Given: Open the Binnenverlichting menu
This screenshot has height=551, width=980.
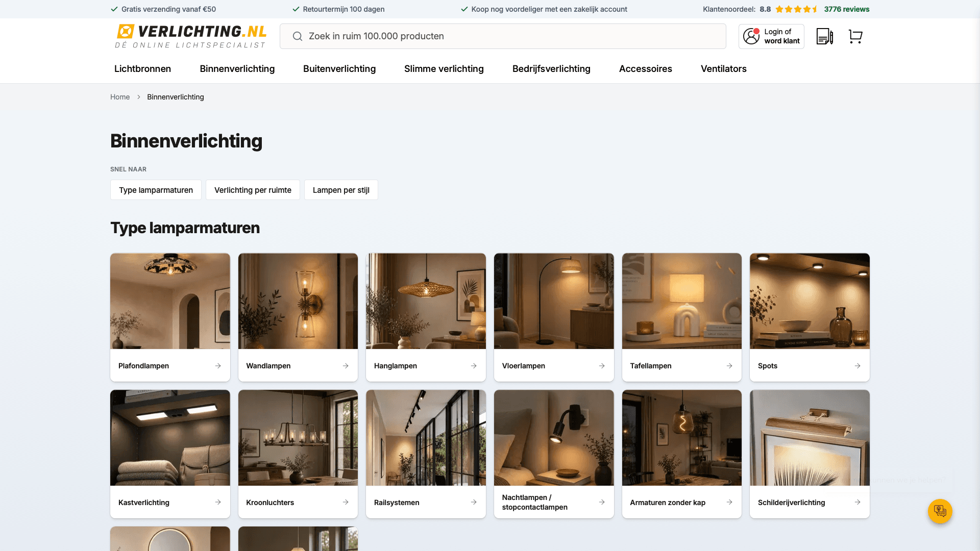Looking at the screenshot, I should [x=237, y=69].
